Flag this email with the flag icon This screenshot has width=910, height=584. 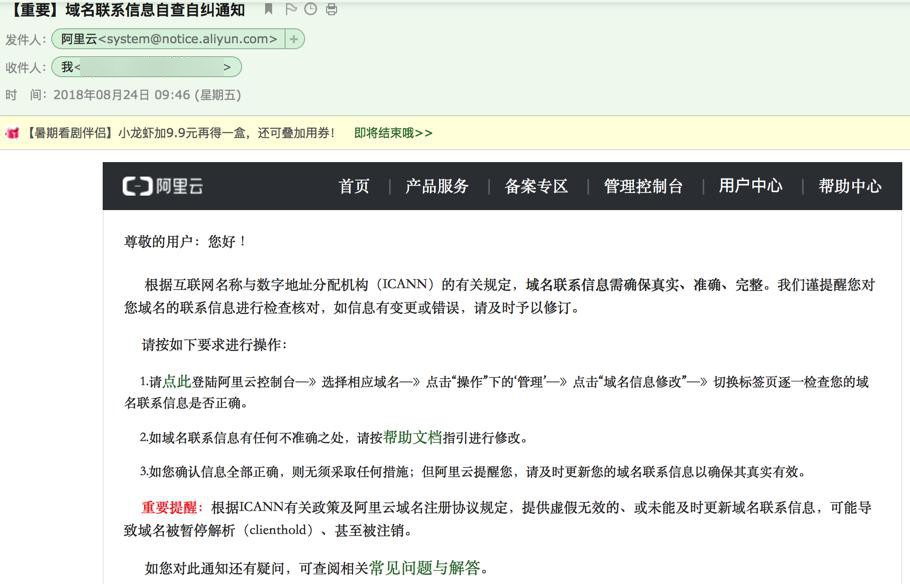coord(291,9)
